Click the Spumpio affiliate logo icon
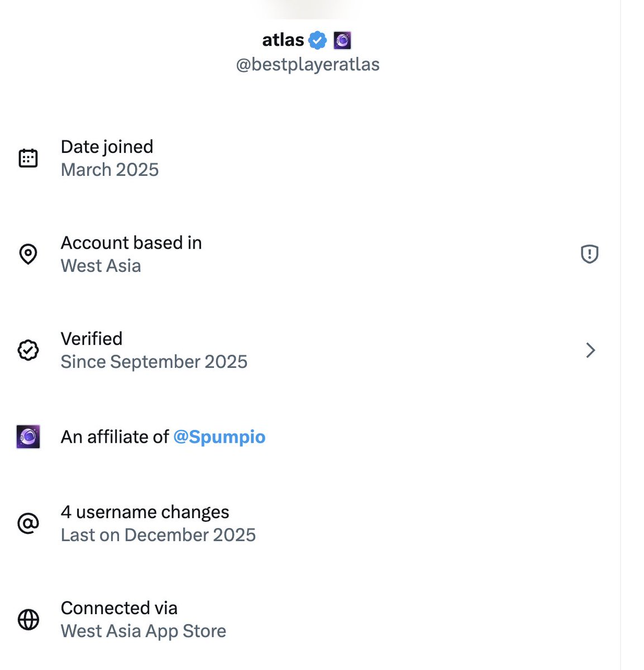This screenshot has width=644, height=670. click(28, 437)
